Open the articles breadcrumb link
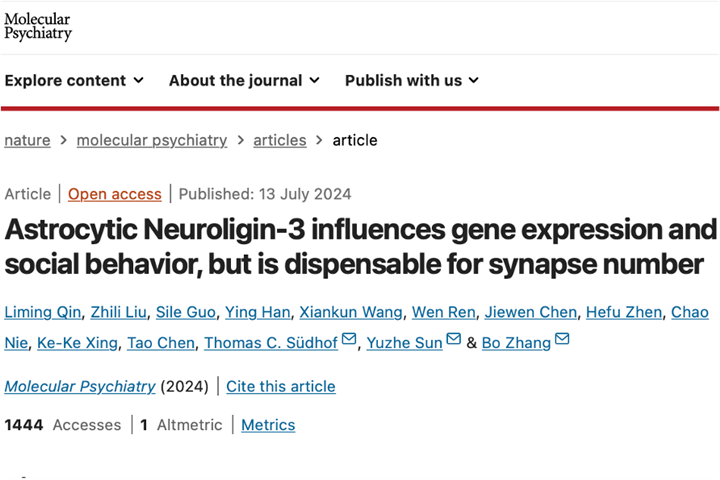The image size is (720, 480). pos(280,140)
